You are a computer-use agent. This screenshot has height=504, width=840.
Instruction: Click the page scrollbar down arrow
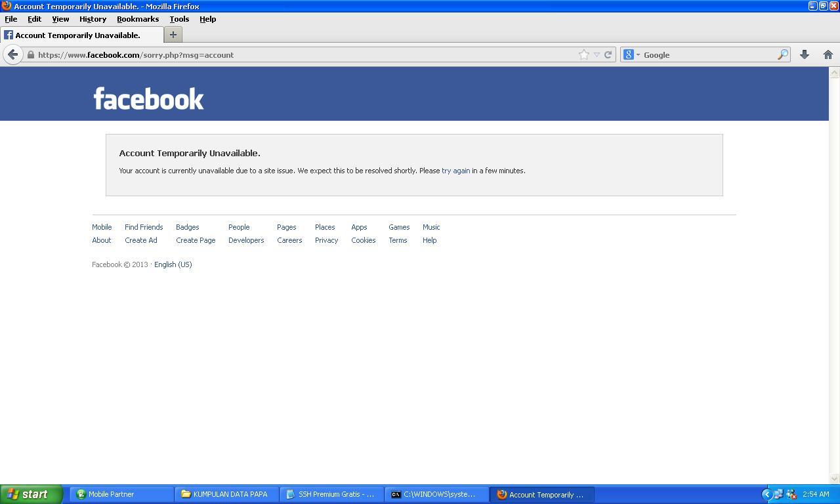[835, 478]
